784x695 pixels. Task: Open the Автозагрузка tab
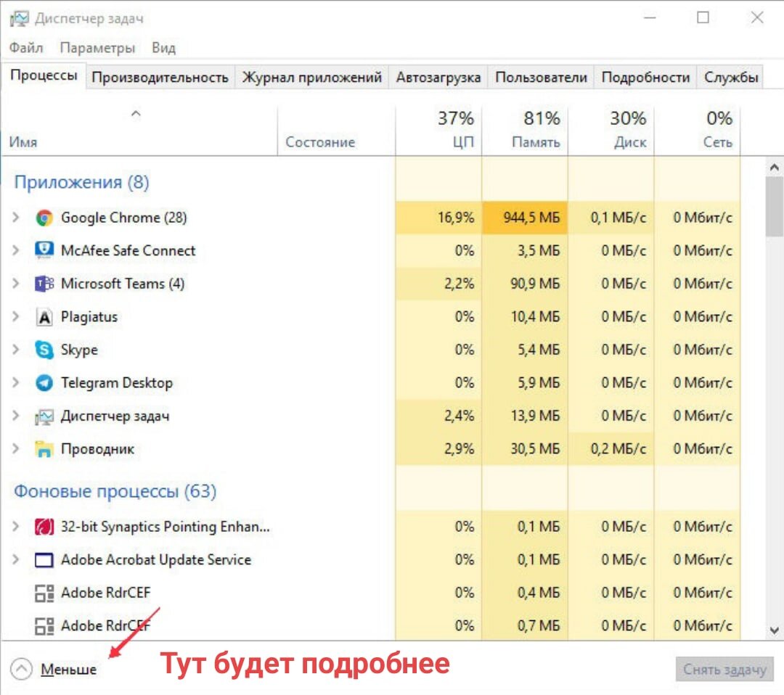coord(438,78)
